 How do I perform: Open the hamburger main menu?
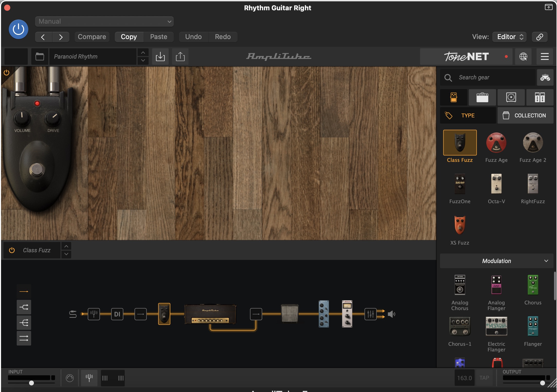pyautogui.click(x=545, y=57)
